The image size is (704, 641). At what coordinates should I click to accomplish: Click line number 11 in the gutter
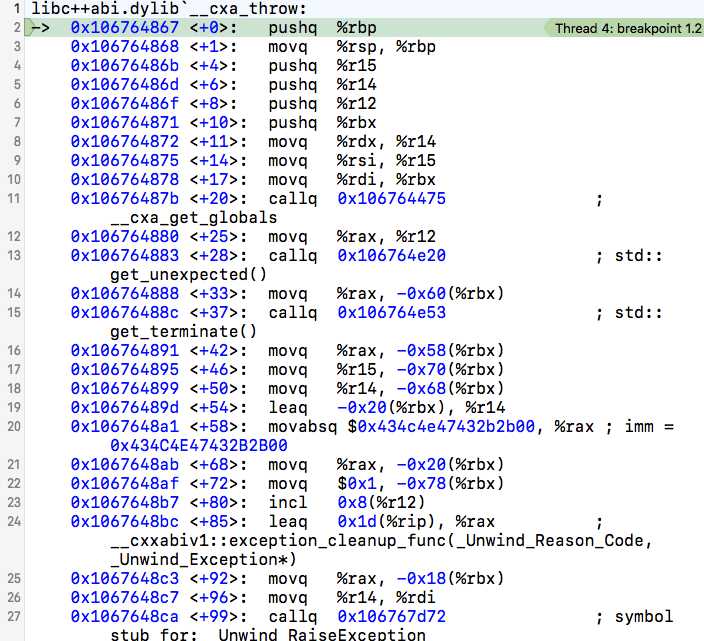pos(14,198)
